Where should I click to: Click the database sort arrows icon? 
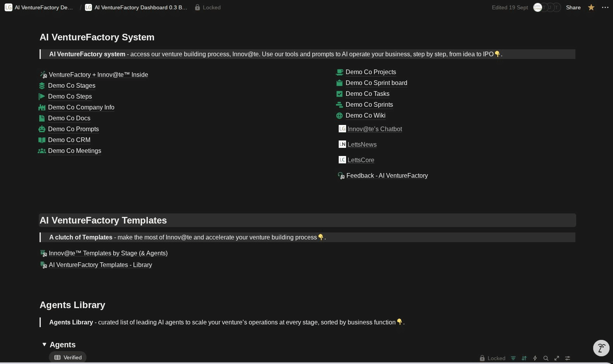pos(524,358)
